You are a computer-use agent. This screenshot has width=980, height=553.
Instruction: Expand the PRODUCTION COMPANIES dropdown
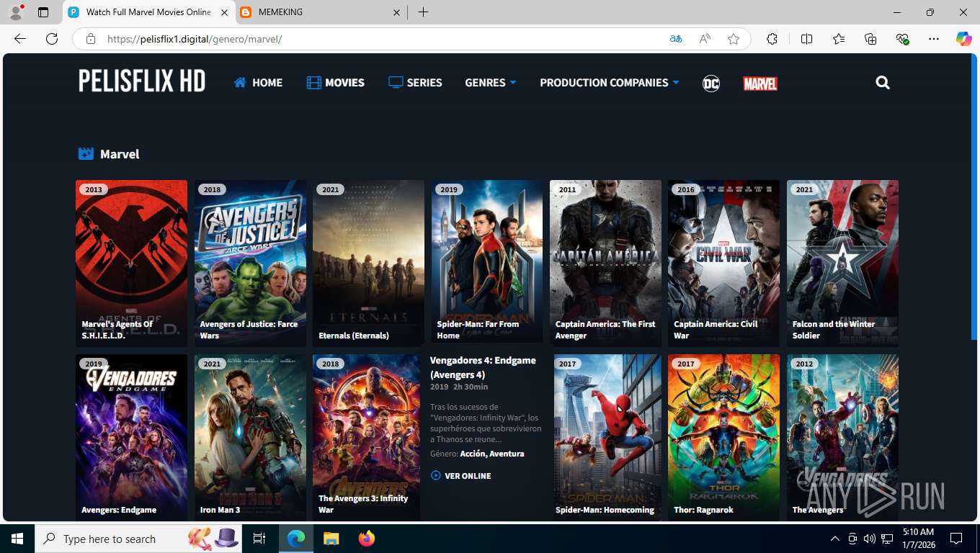coord(610,83)
